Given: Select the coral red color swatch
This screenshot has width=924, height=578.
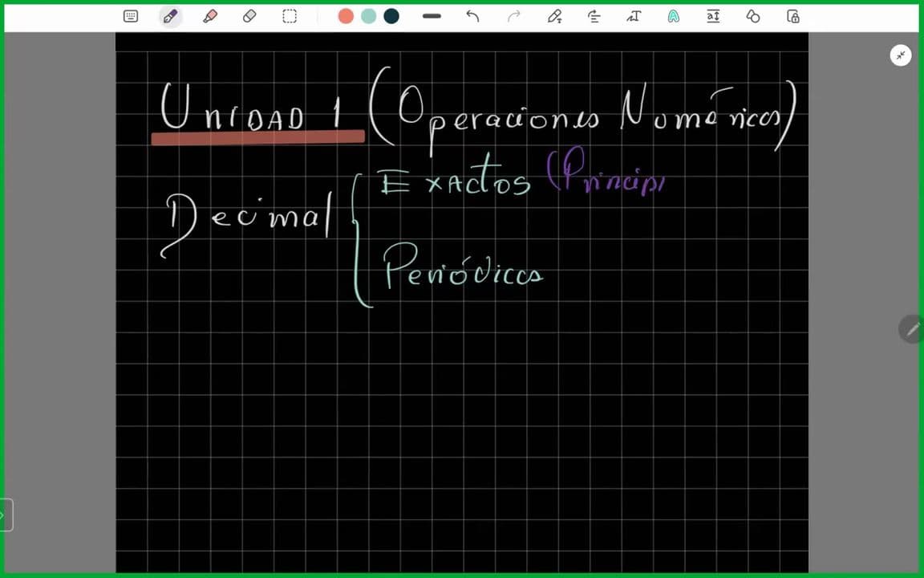Looking at the screenshot, I should (346, 16).
